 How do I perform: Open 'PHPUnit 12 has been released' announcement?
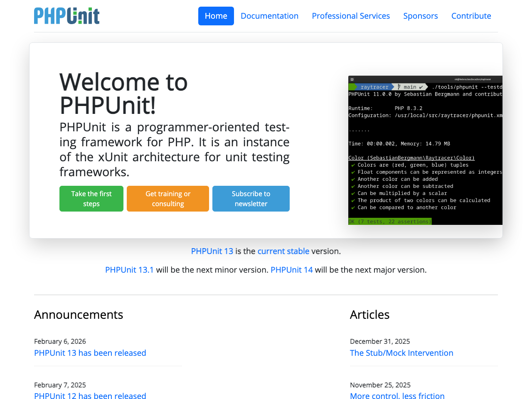[90, 395]
